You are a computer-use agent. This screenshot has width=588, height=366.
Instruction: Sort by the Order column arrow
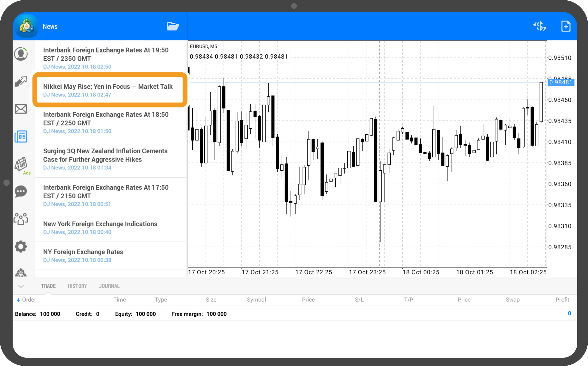click(18, 300)
